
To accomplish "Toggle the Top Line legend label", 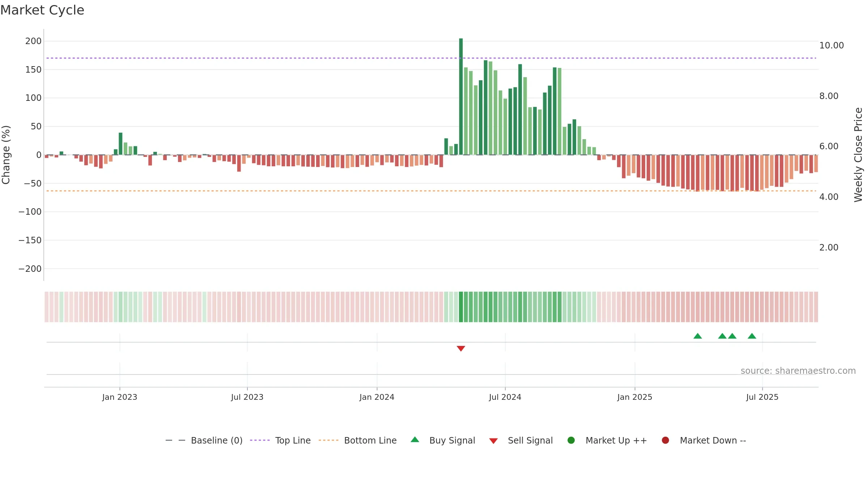I will 293,441.
